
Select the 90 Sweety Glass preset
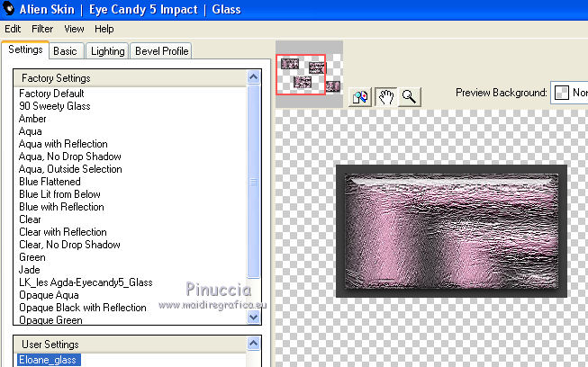coord(55,106)
